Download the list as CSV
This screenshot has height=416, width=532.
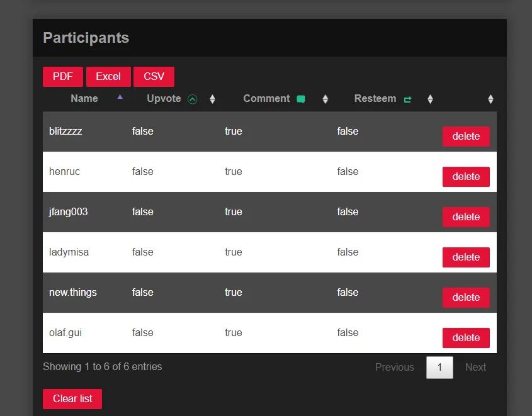click(x=154, y=77)
